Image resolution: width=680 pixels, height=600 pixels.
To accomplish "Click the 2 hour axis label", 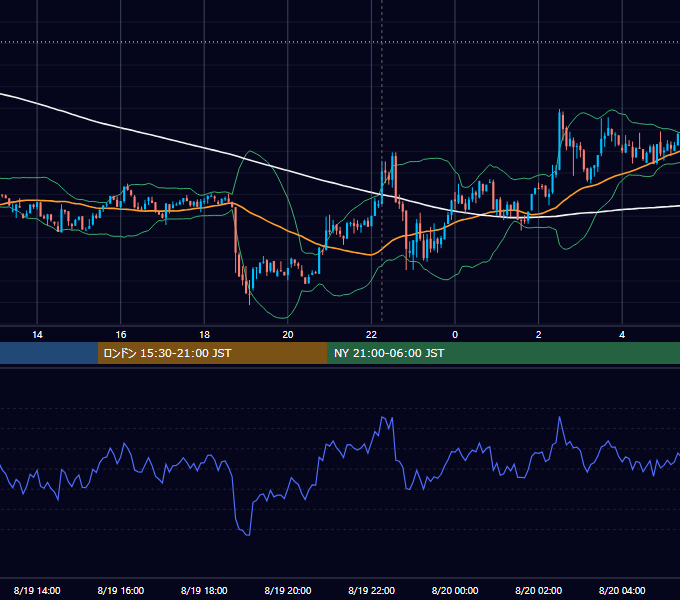I will (x=539, y=335).
